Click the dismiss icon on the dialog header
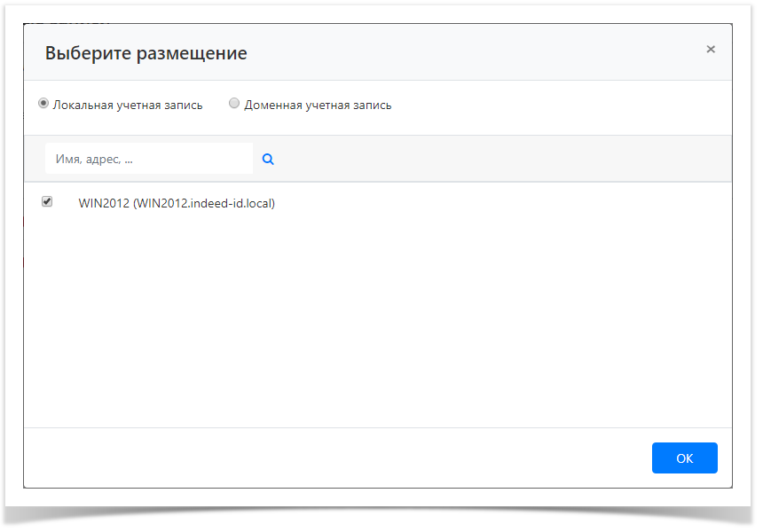 click(x=710, y=49)
